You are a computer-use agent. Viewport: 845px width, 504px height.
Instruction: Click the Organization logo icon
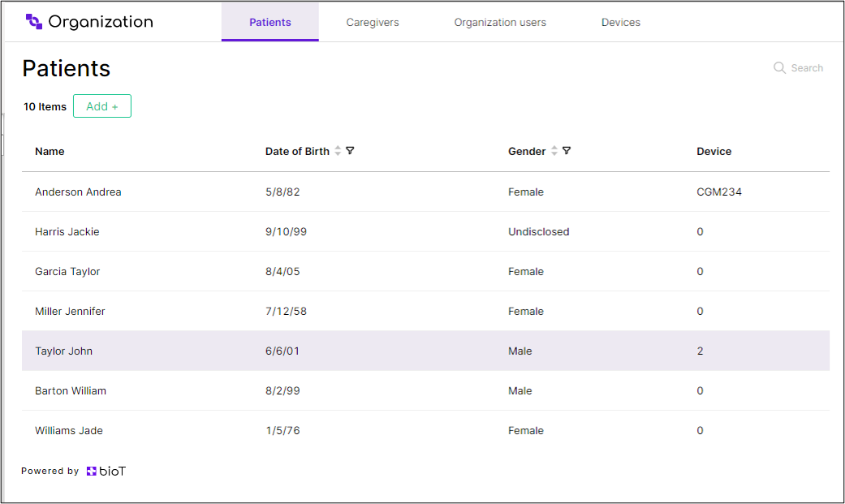[34, 22]
